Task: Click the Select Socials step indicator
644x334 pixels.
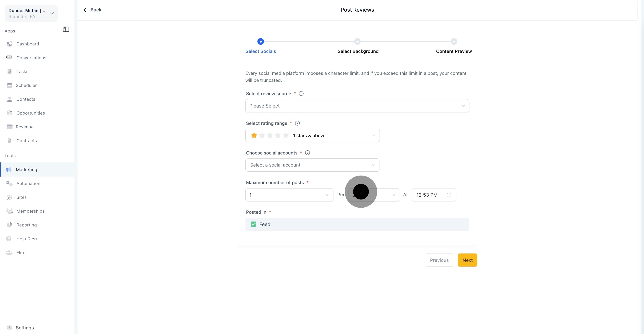Action: pos(260,41)
